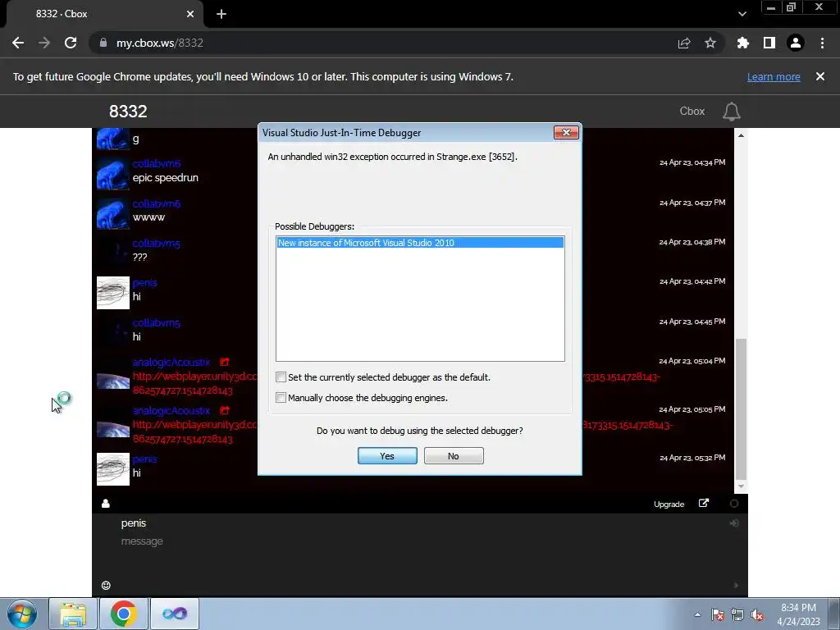Open Chrome extensions puzzle icon
This screenshot has height=630, width=840.
[x=742, y=43]
